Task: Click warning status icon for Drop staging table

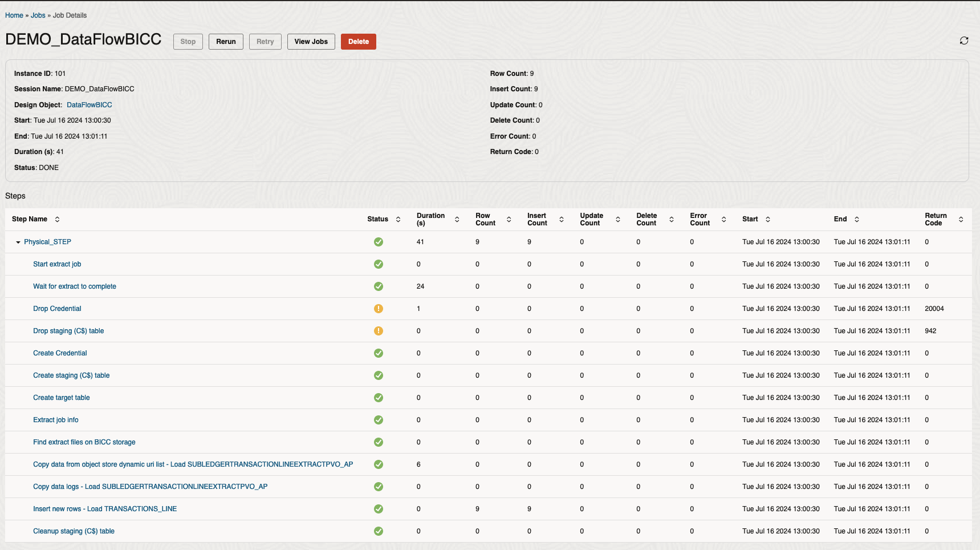Action: click(378, 331)
